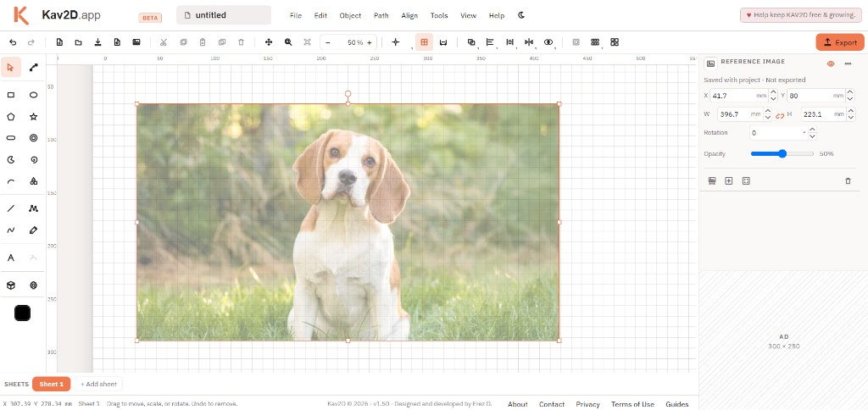Choose the Spiral tool
The width and height of the screenshot is (868, 410).
[34, 160]
